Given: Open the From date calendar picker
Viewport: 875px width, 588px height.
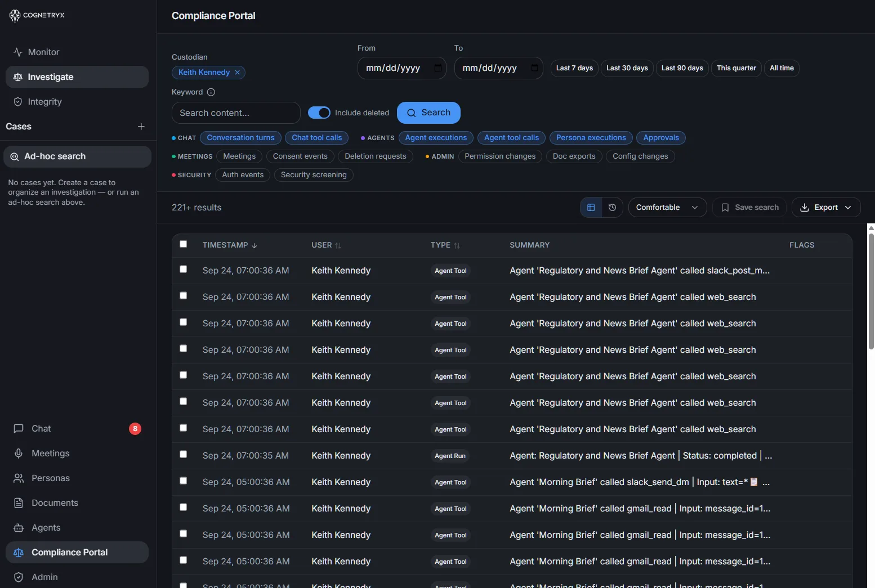Looking at the screenshot, I should coord(438,68).
